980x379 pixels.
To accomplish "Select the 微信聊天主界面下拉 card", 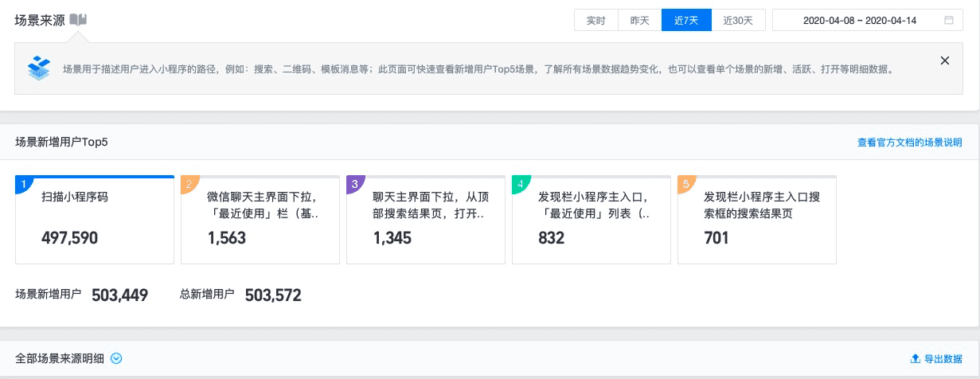I will (260, 220).
